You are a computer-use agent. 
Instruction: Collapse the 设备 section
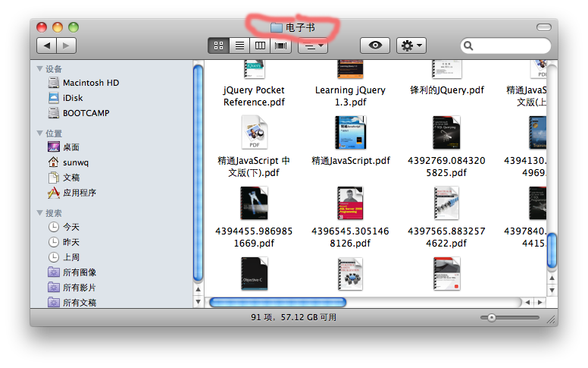point(39,69)
